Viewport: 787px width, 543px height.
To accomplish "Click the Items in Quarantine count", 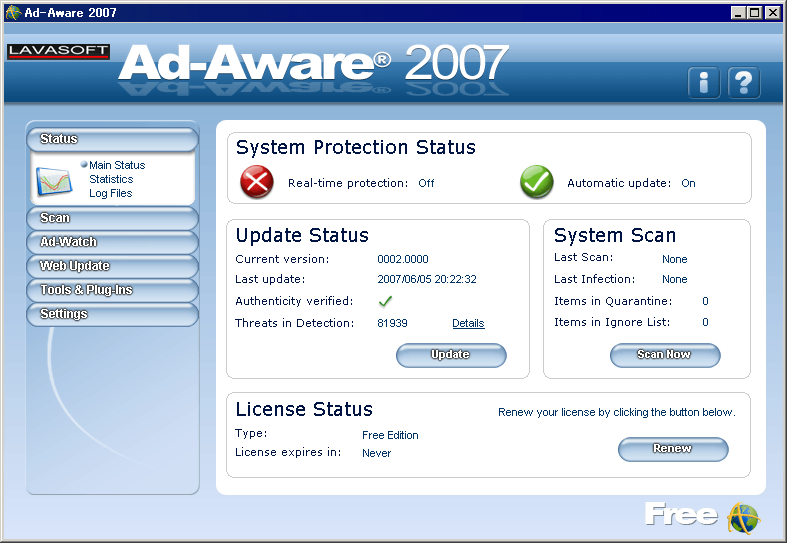I will [705, 301].
